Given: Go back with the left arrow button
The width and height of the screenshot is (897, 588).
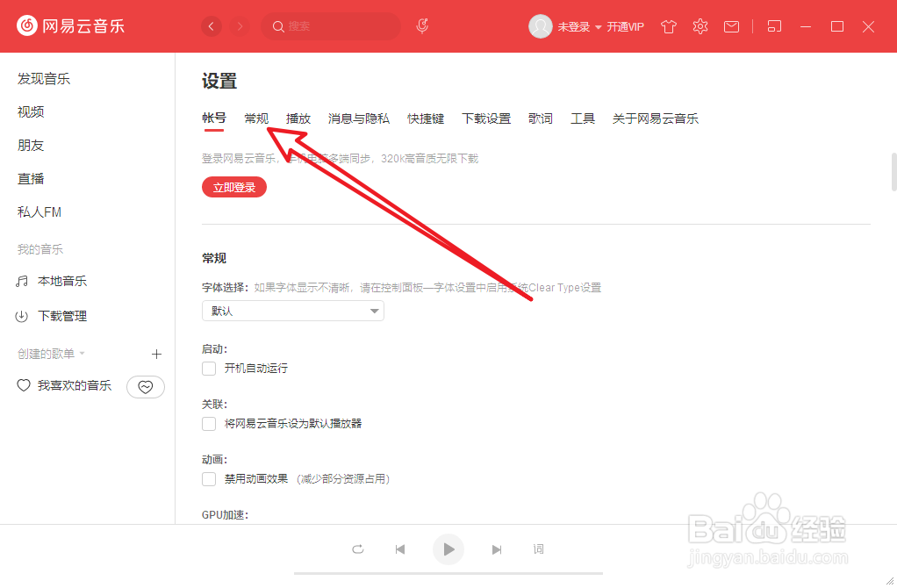Looking at the screenshot, I should pyautogui.click(x=212, y=26).
